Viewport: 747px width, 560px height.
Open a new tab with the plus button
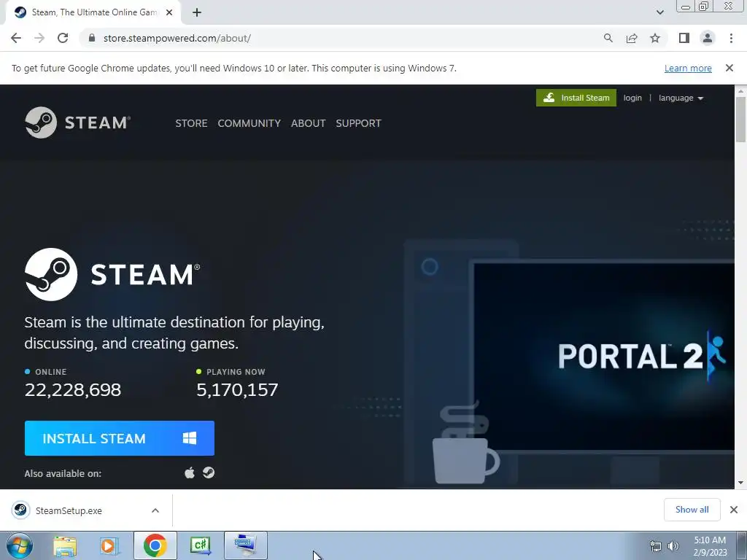197,12
